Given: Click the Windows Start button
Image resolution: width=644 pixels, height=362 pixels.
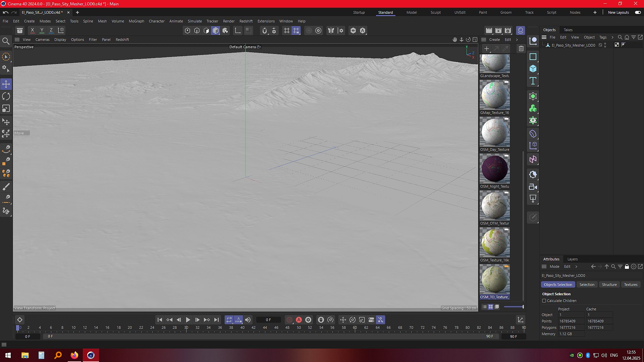Looking at the screenshot, I should click(8, 355).
